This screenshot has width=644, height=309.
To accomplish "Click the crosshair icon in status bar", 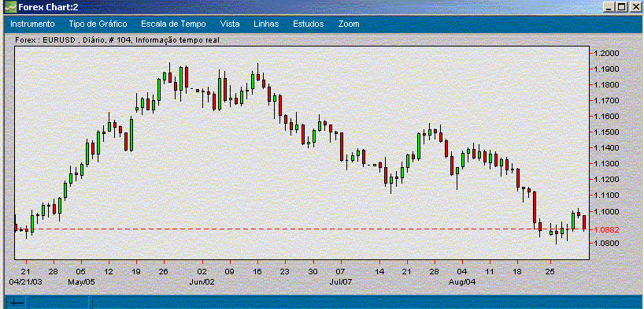I will pyautogui.click(x=17, y=303).
